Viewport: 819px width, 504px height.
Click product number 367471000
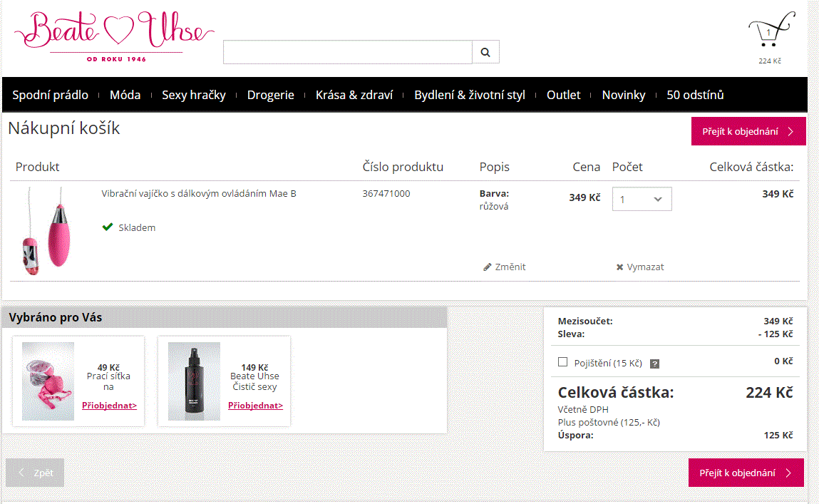[x=386, y=194]
